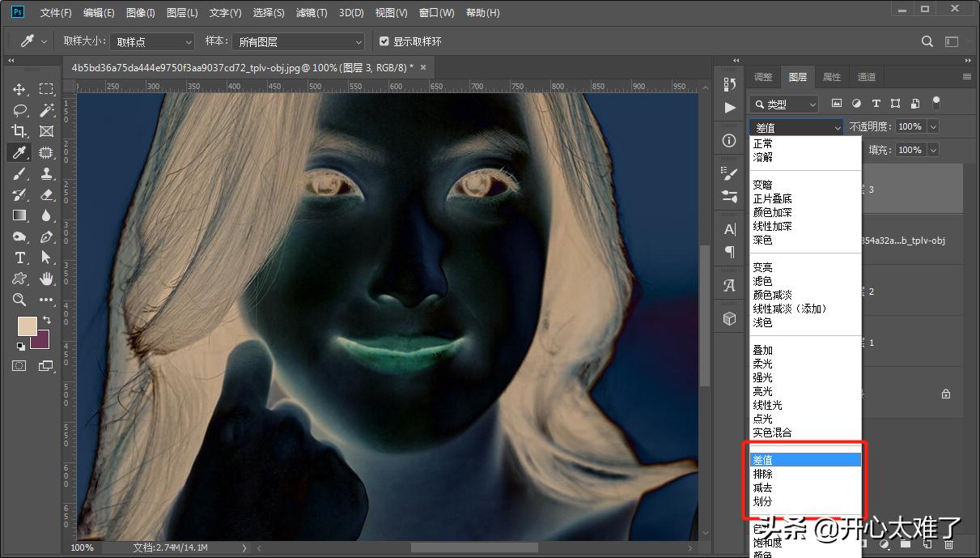Screen dimensions: 980x558
Task: Switch to the 通道 tab
Action: (867, 77)
